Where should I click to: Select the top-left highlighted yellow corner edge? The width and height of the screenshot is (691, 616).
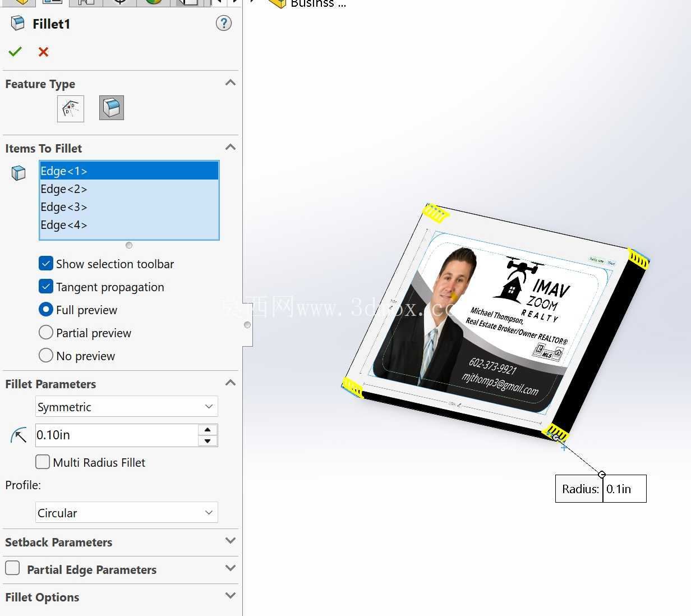coord(435,213)
